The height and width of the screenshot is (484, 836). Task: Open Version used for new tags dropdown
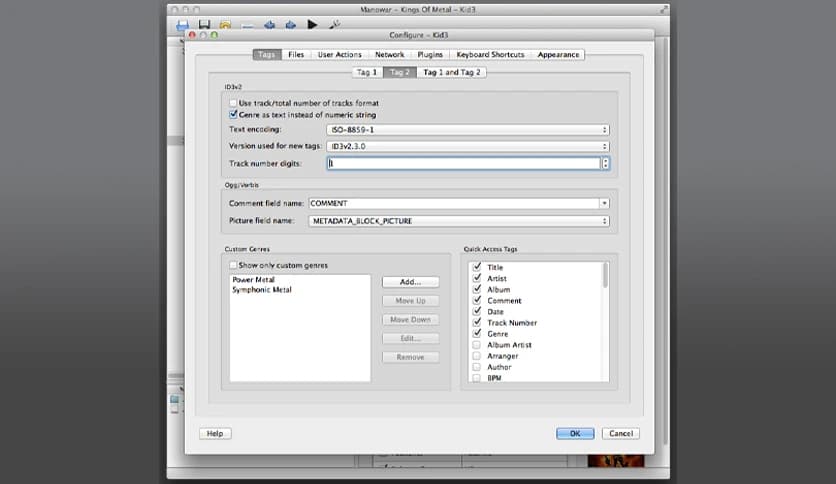pyautogui.click(x=468, y=146)
